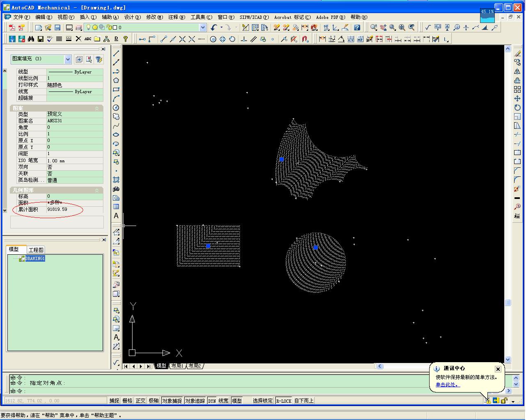Open the 插入(I) menu
526x420 pixels.
(x=88, y=17)
